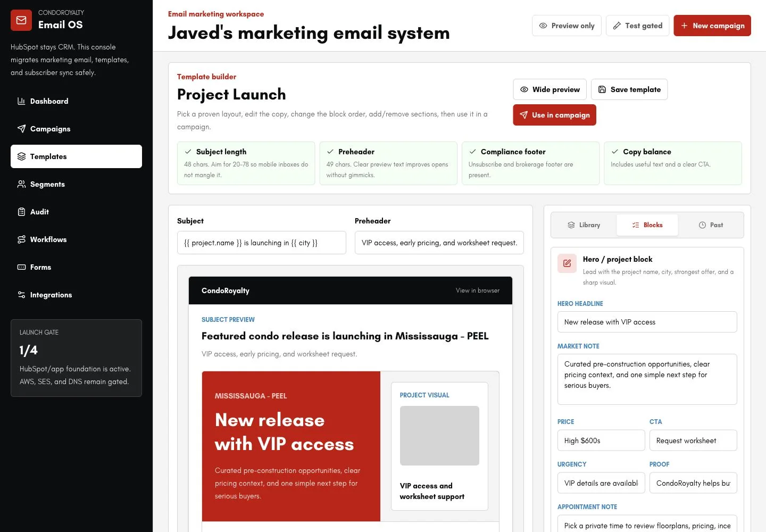
Task: Click the plus icon on New campaign
Action: click(684, 26)
